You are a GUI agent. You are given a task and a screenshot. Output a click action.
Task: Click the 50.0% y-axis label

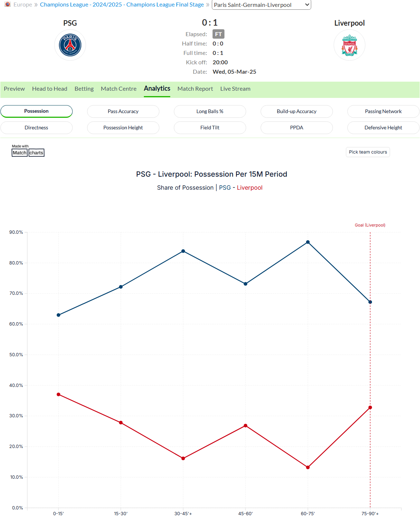click(x=16, y=355)
